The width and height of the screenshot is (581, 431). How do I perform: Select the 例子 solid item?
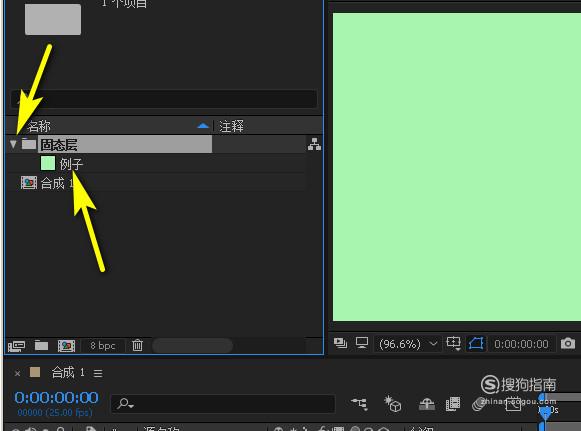(72, 164)
